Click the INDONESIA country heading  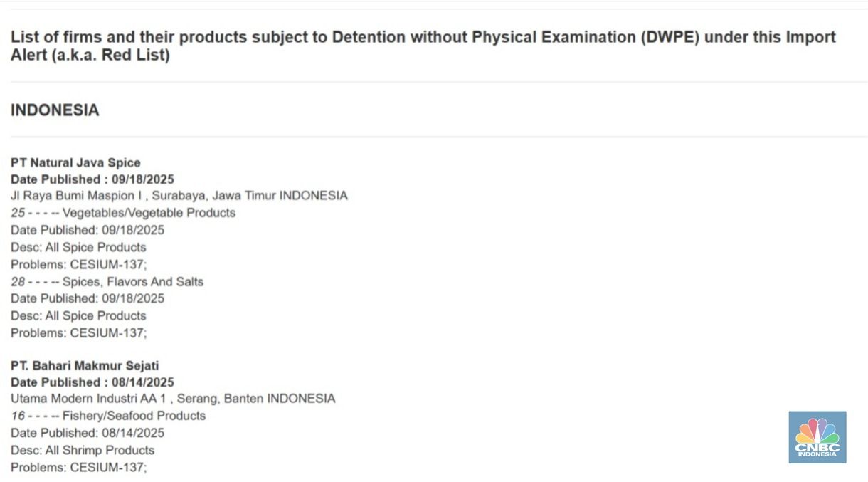[55, 110]
